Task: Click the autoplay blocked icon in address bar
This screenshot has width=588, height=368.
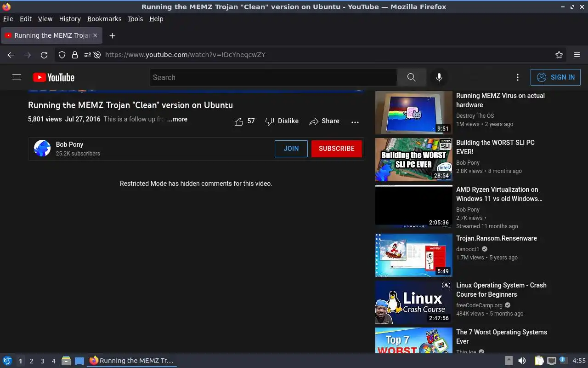Action: 97,55
